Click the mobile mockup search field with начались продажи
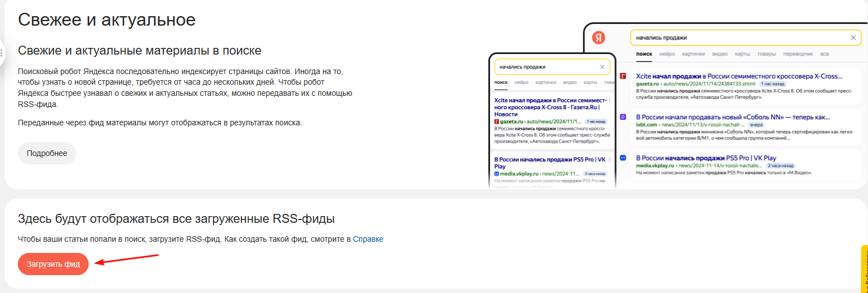868x293 pixels. (x=552, y=67)
